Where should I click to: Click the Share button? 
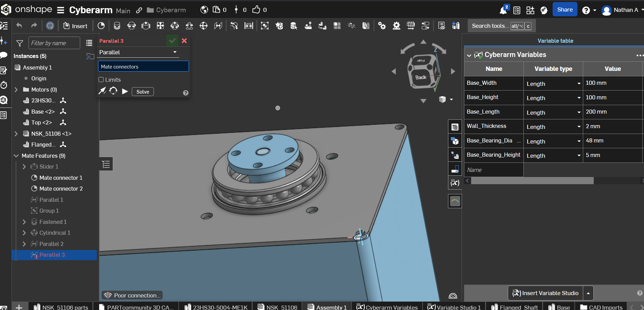click(565, 10)
